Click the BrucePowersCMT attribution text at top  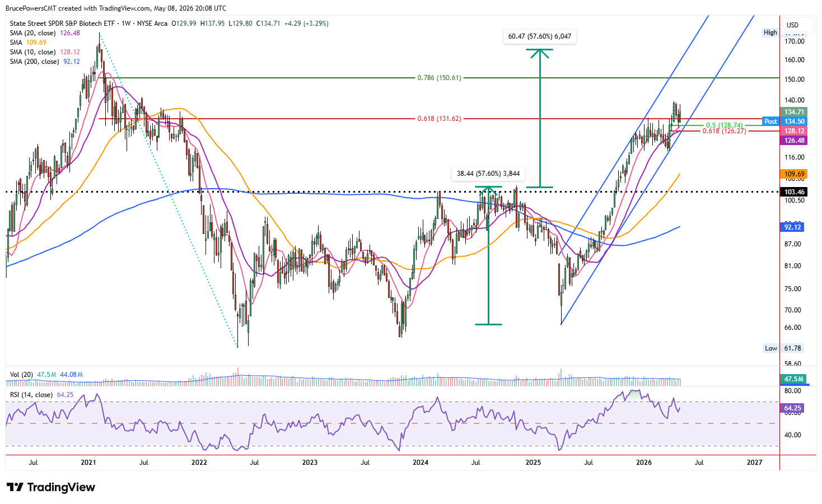tap(30, 8)
